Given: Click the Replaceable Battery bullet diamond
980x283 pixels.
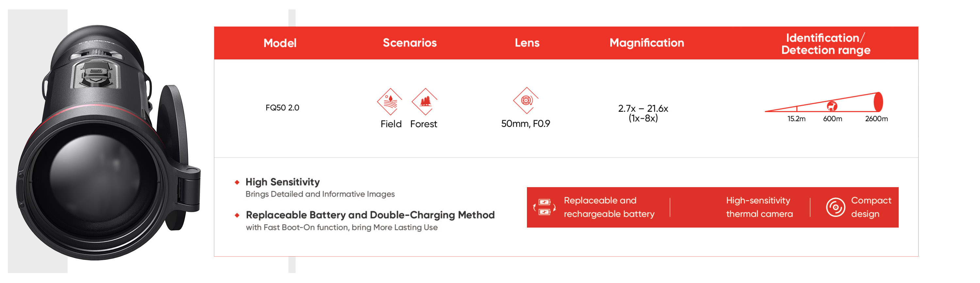Looking at the screenshot, I should tap(237, 216).
